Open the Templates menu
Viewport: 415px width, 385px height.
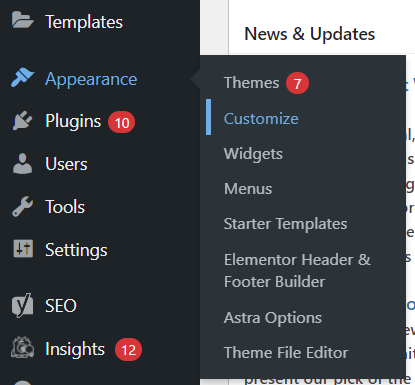[84, 22]
